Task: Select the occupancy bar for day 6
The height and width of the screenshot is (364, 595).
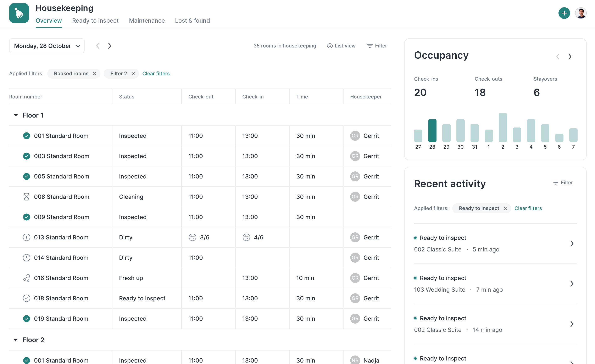Action: click(559, 138)
